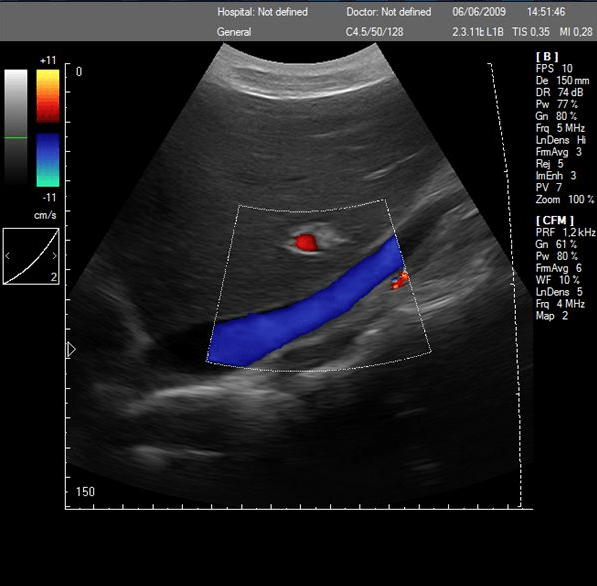Click the green baseline marker on grayscale bar
The image size is (597, 586).
[16, 137]
